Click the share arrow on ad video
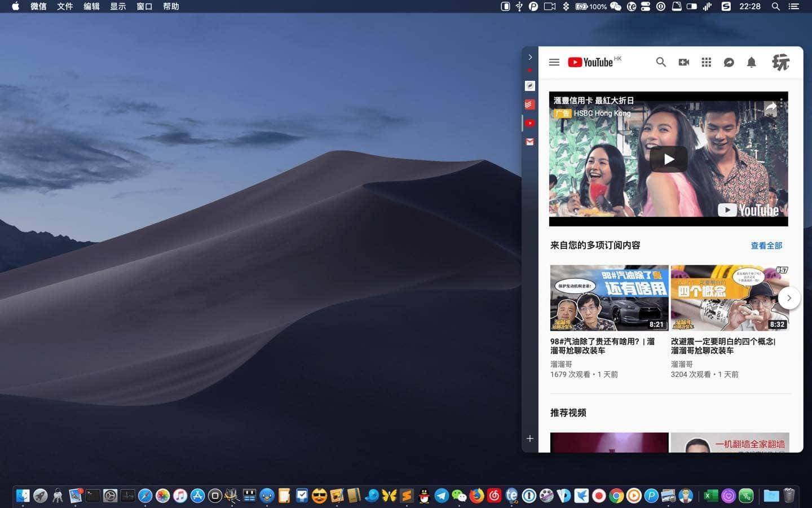Screen dimensions: 812x508 click(x=770, y=108)
